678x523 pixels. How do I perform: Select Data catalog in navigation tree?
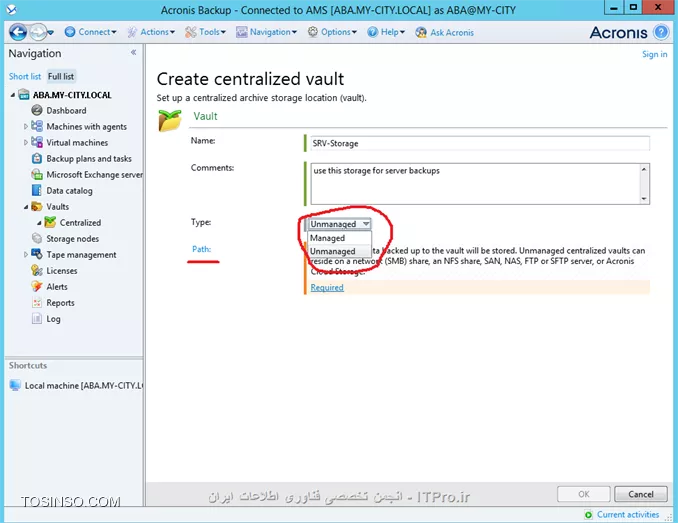click(69, 191)
